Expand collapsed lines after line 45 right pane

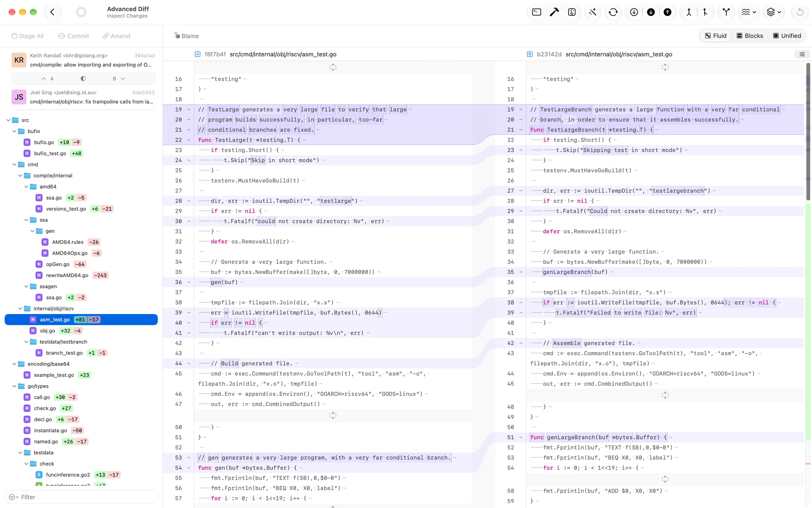pyautogui.click(x=665, y=395)
